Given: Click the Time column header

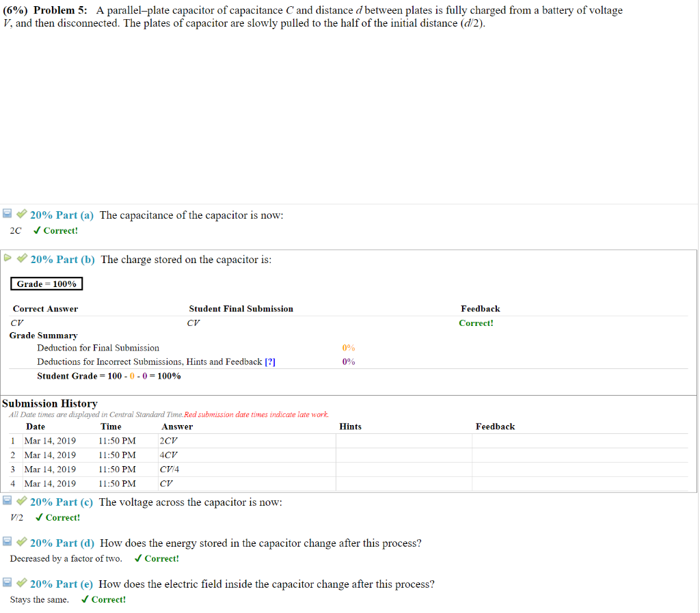Looking at the screenshot, I should 111,426.
